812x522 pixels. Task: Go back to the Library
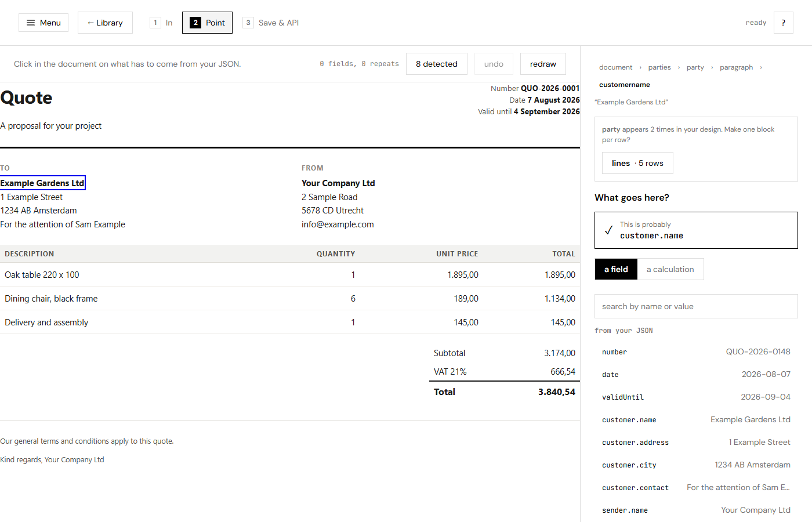105,23
